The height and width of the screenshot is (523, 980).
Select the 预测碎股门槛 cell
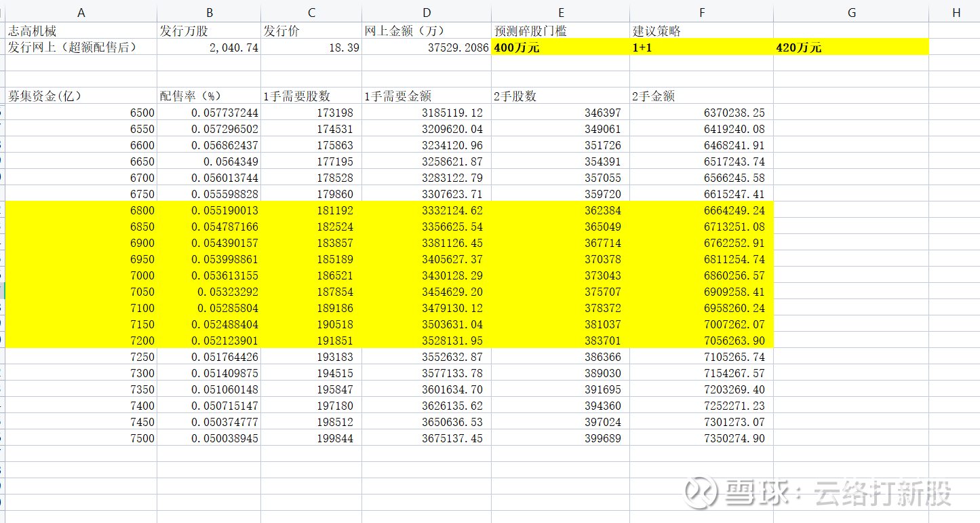coord(561,31)
